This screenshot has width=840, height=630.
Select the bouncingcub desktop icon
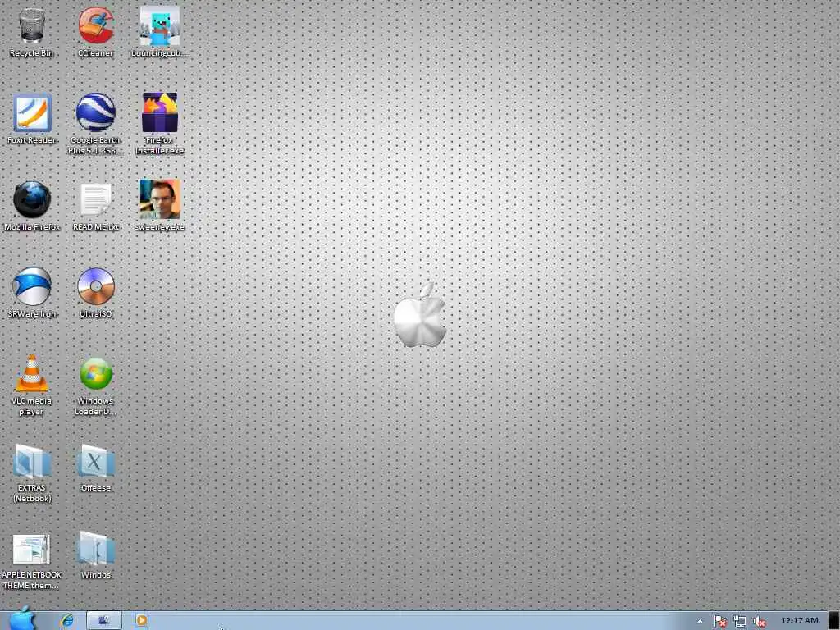[160, 30]
